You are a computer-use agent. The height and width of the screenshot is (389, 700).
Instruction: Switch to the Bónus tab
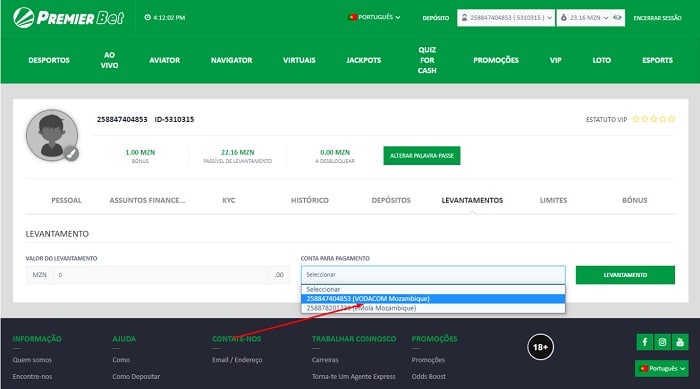click(x=634, y=201)
